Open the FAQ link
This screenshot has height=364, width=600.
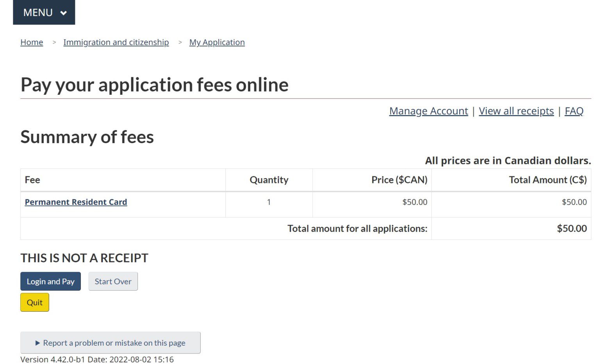[574, 111]
